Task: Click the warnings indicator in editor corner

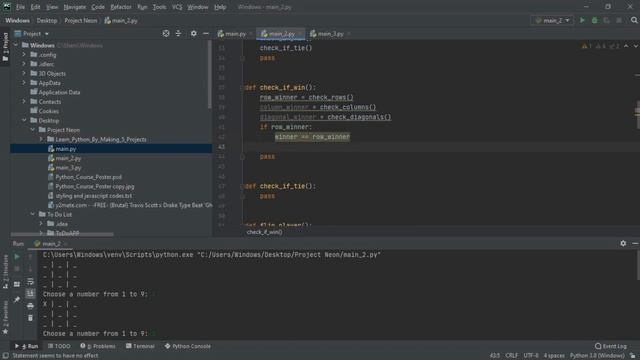Action: (x=600, y=46)
